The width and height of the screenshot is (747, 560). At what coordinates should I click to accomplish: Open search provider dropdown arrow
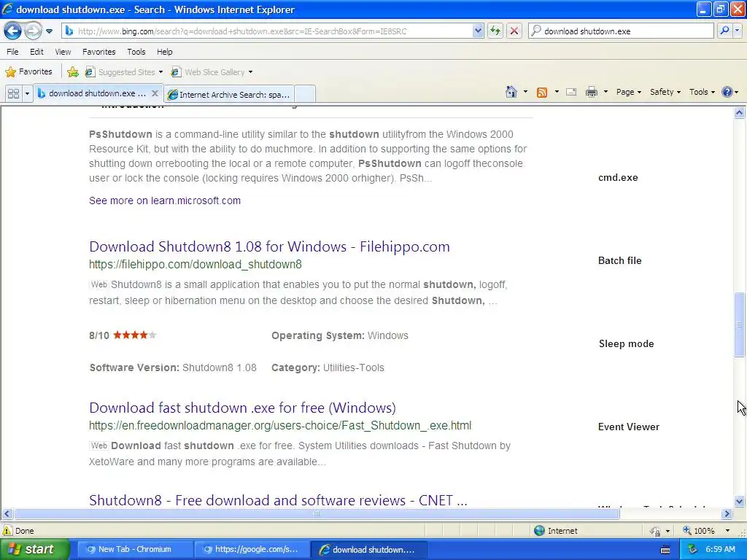(x=737, y=31)
